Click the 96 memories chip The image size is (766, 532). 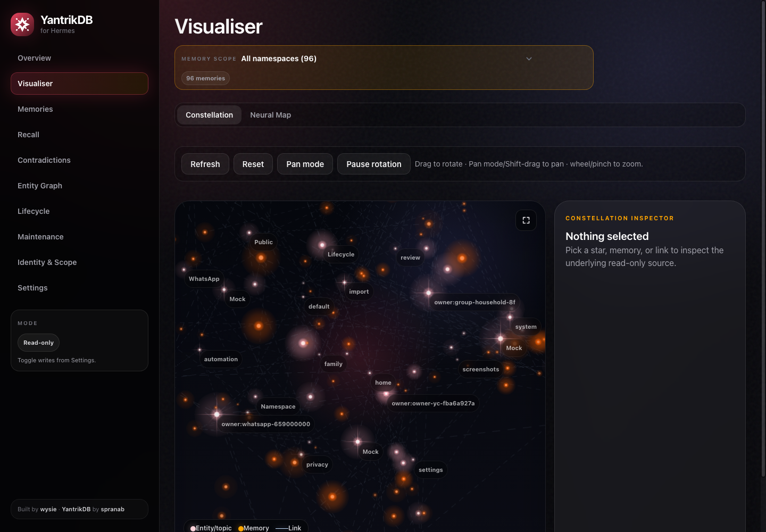(x=205, y=78)
